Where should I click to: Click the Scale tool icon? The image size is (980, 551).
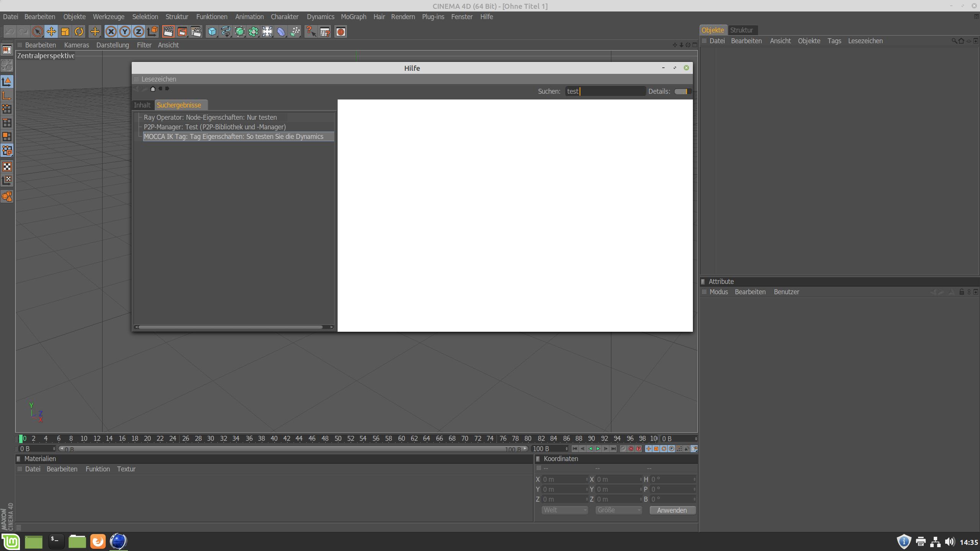point(65,32)
